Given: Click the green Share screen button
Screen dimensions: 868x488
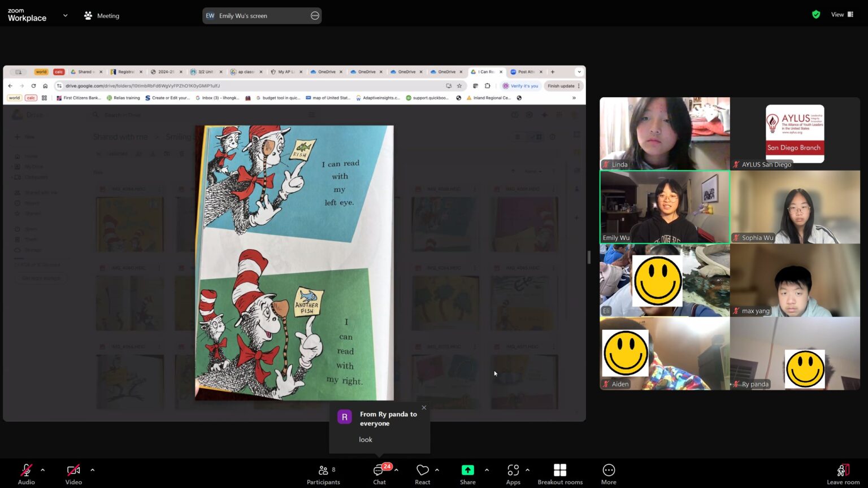Looking at the screenshot, I should pyautogui.click(x=467, y=474).
